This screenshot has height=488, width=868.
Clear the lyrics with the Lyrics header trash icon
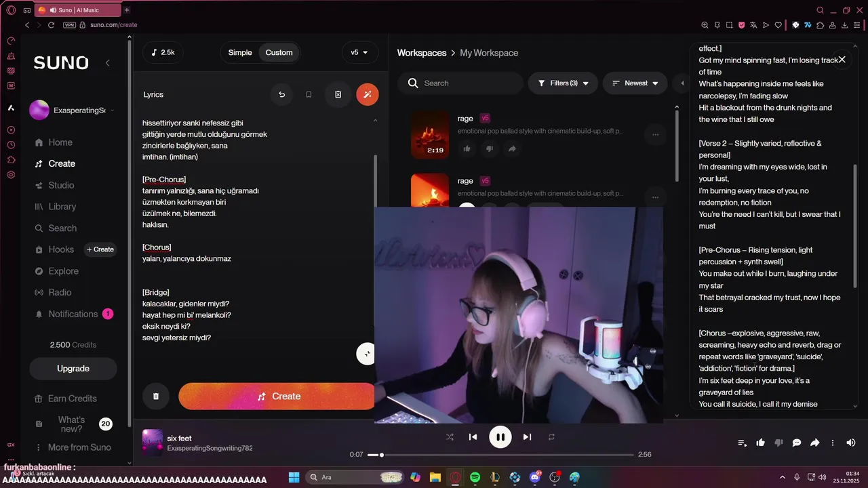(x=338, y=94)
